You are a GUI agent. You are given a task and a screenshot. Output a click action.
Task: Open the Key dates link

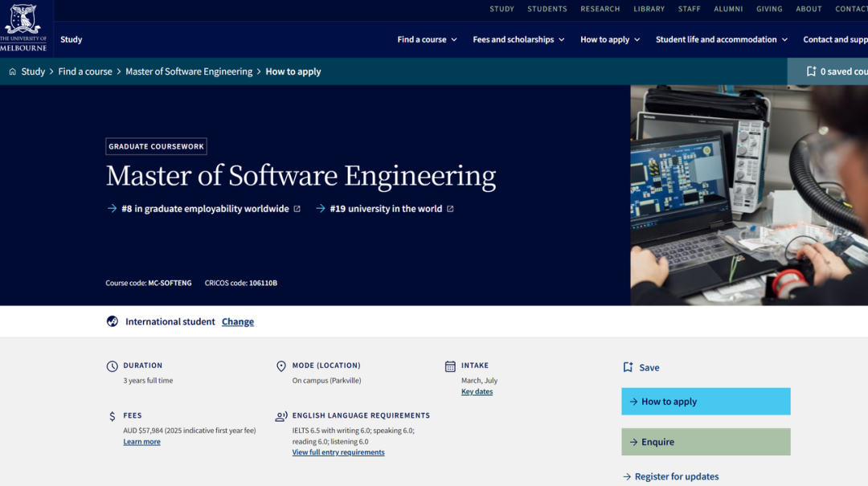click(x=477, y=392)
